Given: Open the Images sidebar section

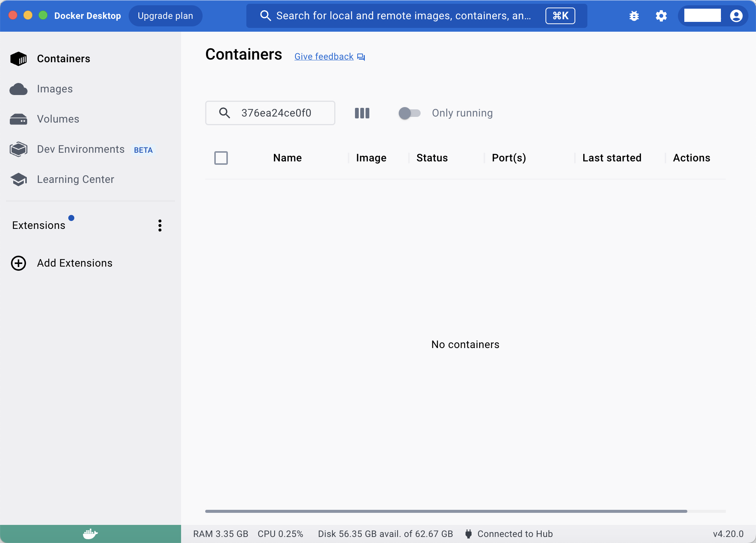Looking at the screenshot, I should (x=91, y=89).
